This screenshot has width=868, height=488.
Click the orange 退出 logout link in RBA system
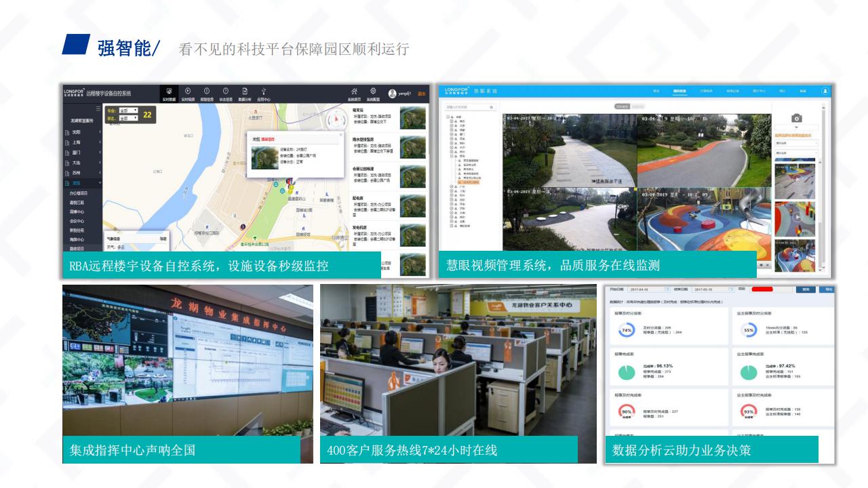421,94
